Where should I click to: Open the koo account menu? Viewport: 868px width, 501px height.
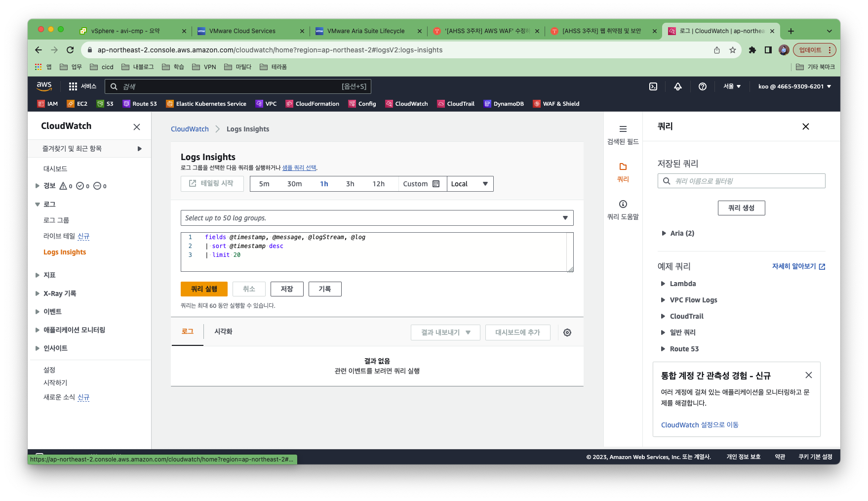point(794,86)
